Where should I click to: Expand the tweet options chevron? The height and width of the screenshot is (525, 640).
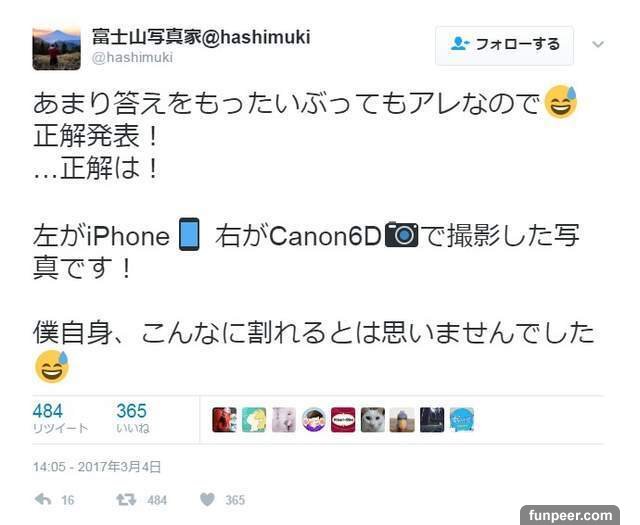[598, 44]
